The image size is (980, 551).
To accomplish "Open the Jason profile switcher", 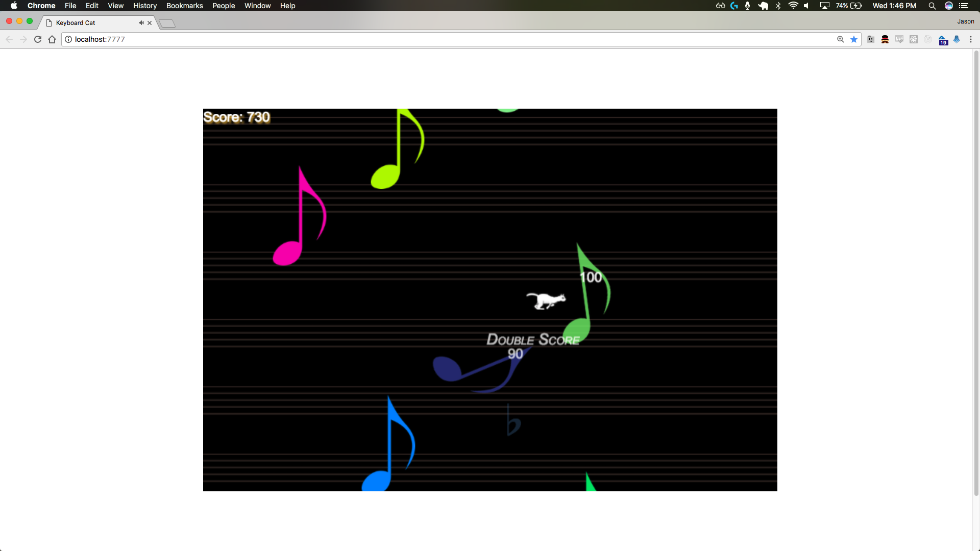I will (965, 21).
